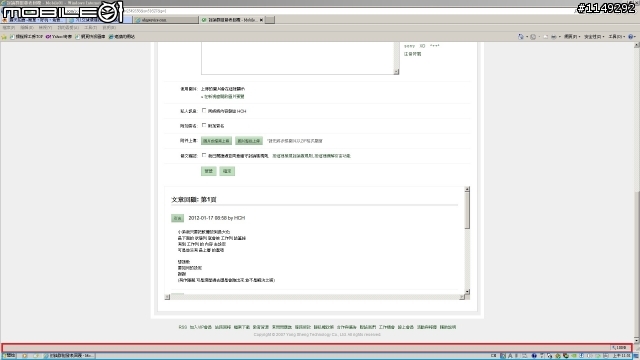Image resolution: width=640 pixels, height=360 pixels.
Task: Toggle the attach signature checkbox
Action: click(x=204, y=125)
